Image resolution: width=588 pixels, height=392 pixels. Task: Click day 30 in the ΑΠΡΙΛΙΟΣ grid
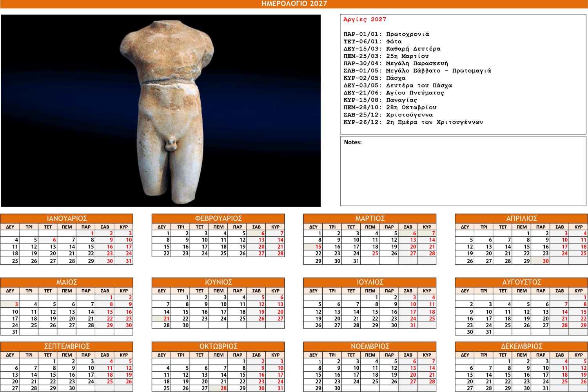coord(541,261)
